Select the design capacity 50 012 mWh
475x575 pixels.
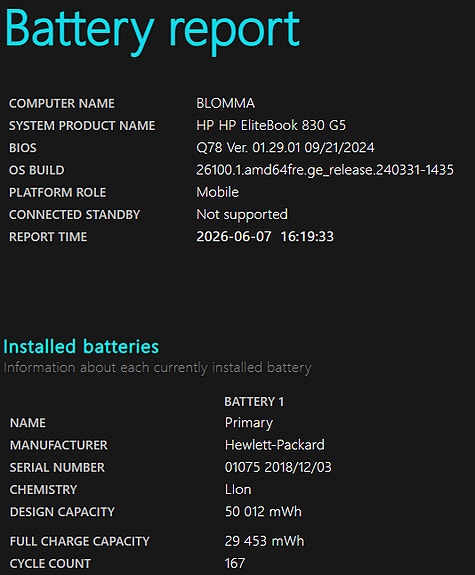coord(263,512)
